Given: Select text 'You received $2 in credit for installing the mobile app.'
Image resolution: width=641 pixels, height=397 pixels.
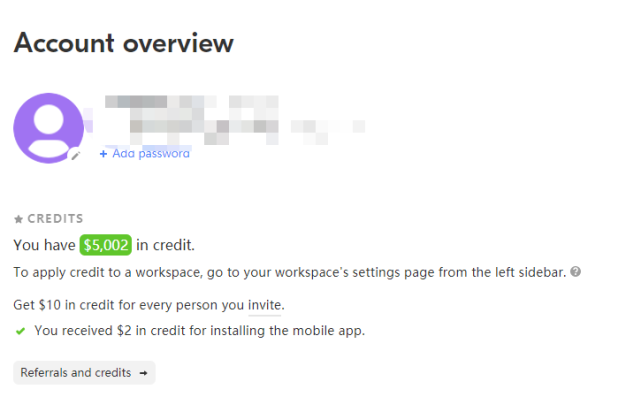Looking at the screenshot, I should click(x=199, y=330).
